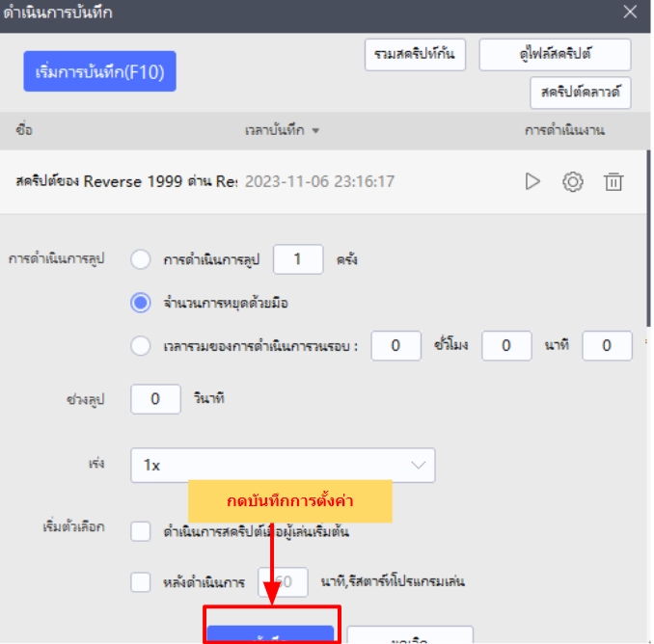Select the Reverse 1999 script name

point(126,182)
